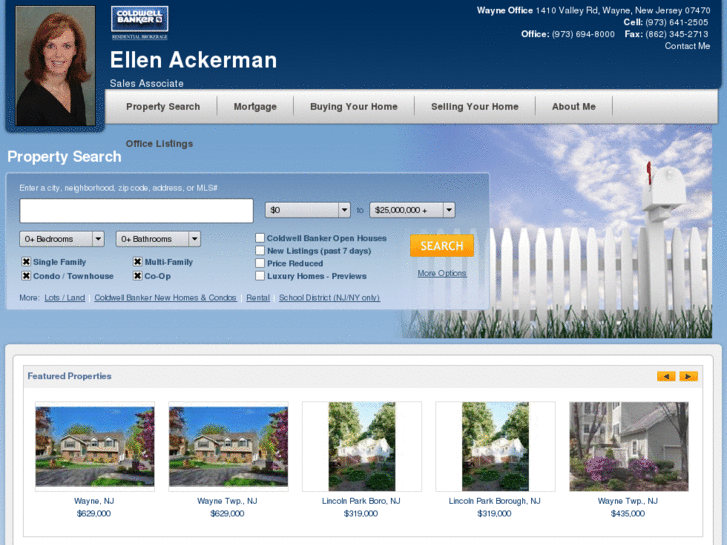Open the Lincoln Park Borough, NJ thumbnail
The width and height of the screenshot is (727, 545).
tap(495, 446)
